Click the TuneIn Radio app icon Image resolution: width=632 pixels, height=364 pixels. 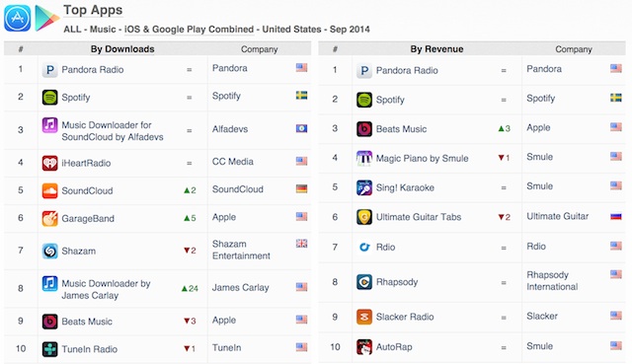(50, 348)
